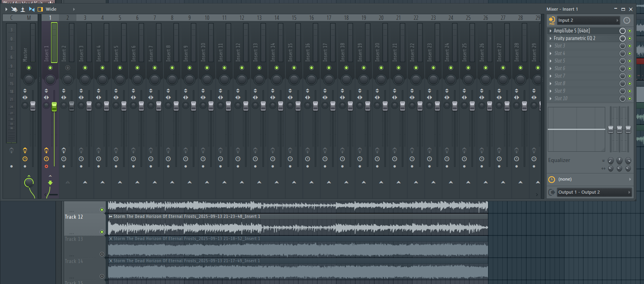Click clip menu icon on Track 12 clip

(x=111, y=216)
